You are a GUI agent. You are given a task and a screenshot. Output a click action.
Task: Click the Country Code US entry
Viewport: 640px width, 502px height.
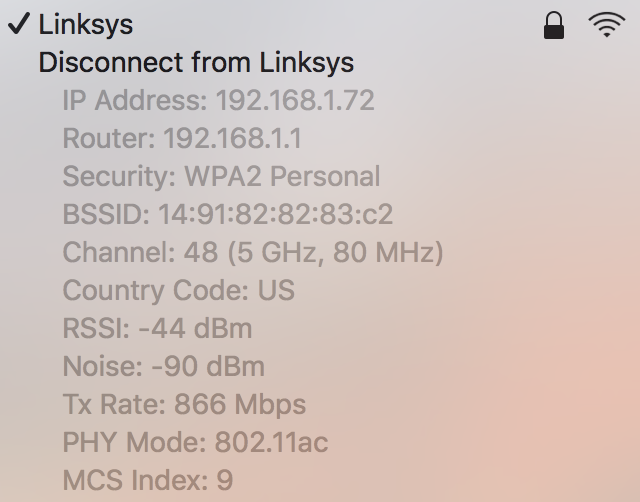pyautogui.click(x=178, y=290)
